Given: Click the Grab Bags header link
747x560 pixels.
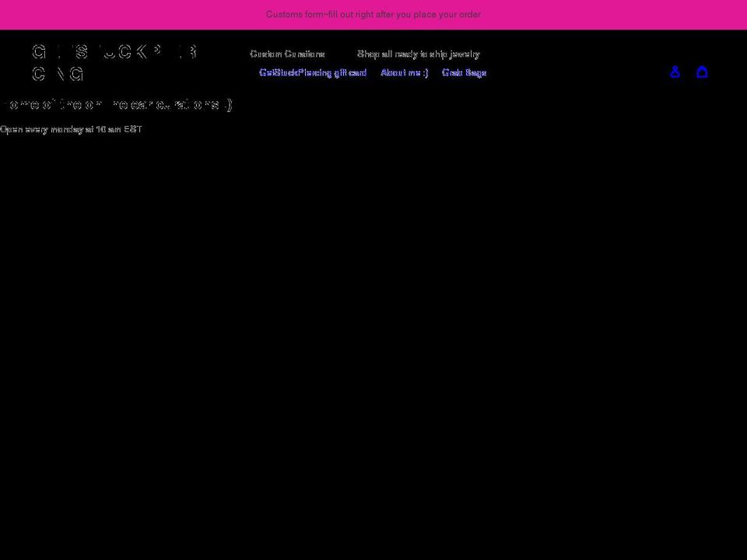Looking at the screenshot, I should pyautogui.click(x=464, y=72).
